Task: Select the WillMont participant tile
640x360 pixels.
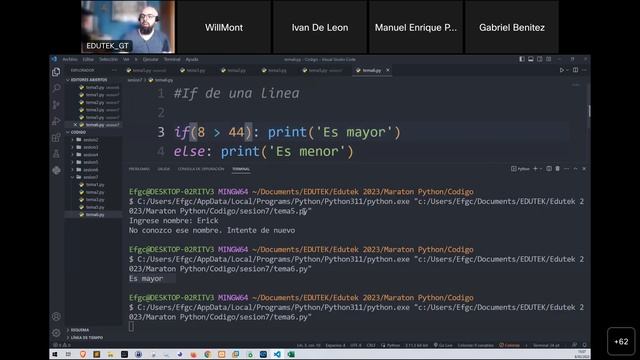Action: [224, 27]
